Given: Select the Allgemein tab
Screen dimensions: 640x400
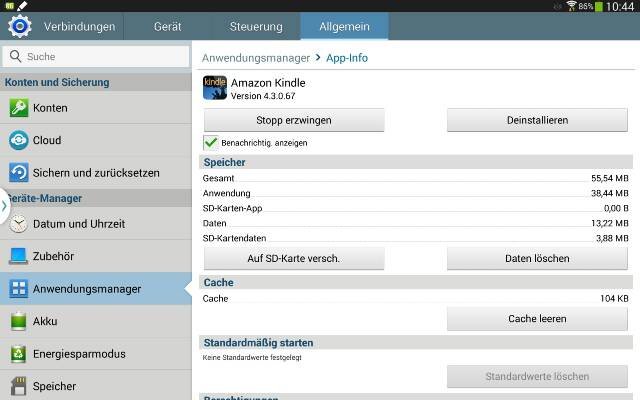Looking at the screenshot, I should (x=344, y=27).
